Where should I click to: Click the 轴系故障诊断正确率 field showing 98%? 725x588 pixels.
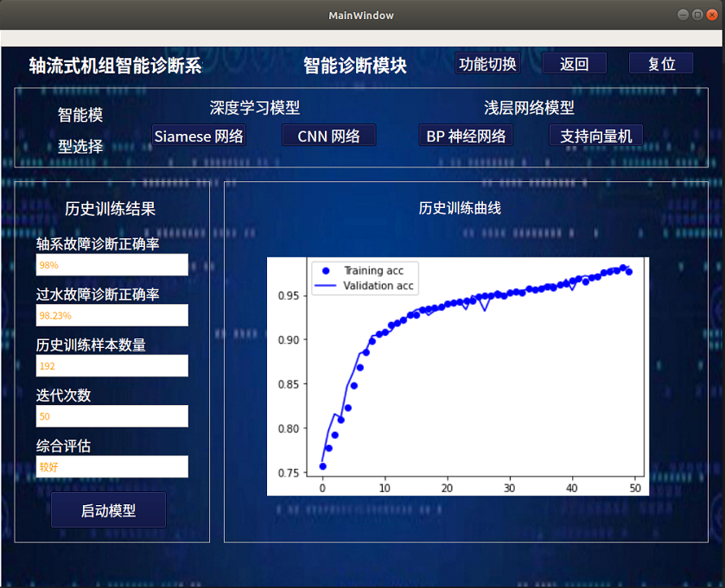pos(111,265)
